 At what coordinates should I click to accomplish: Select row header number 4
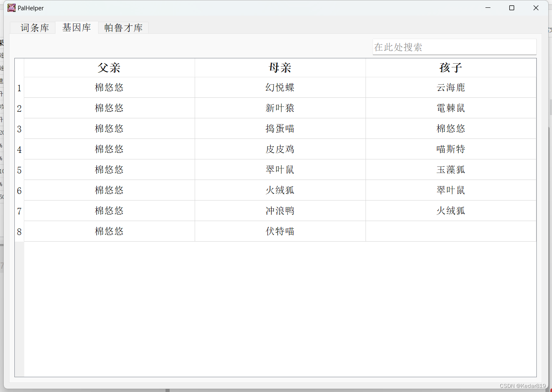pyautogui.click(x=19, y=149)
